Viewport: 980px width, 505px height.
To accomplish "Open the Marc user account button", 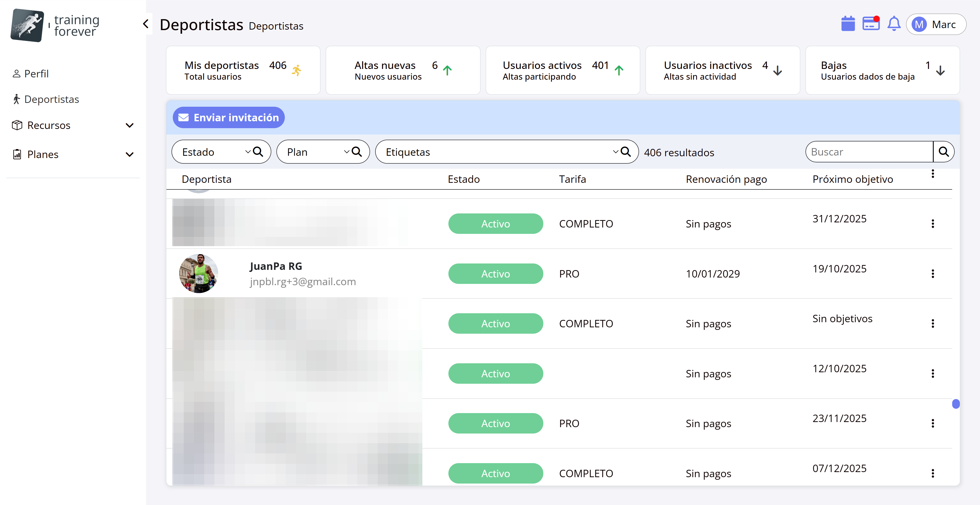I will coord(936,24).
